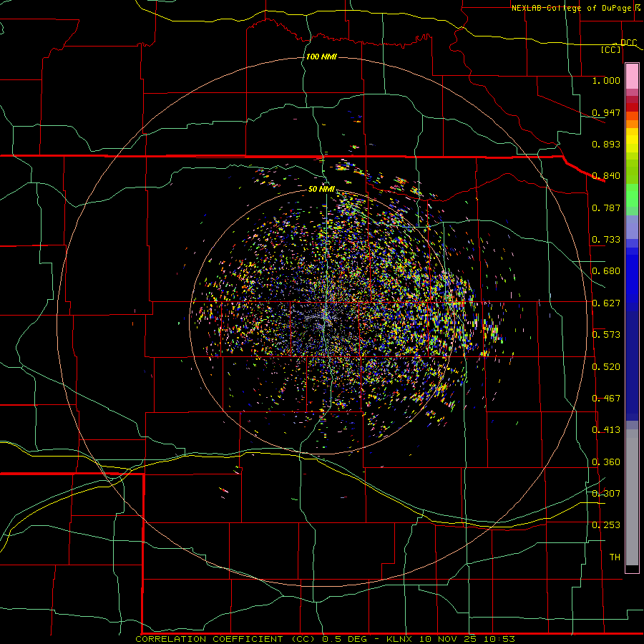
Task: Click the "KLNX" station ID in the caption
Action: pos(399,639)
